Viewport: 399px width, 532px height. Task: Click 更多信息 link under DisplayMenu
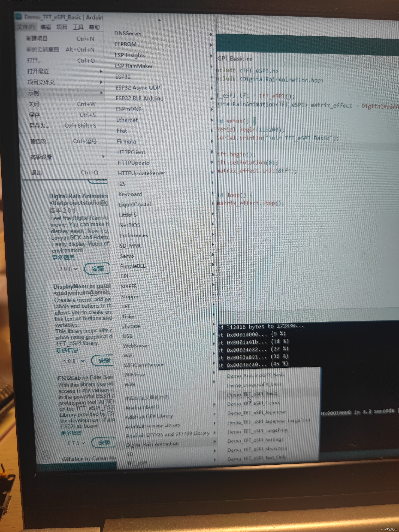[67, 350]
